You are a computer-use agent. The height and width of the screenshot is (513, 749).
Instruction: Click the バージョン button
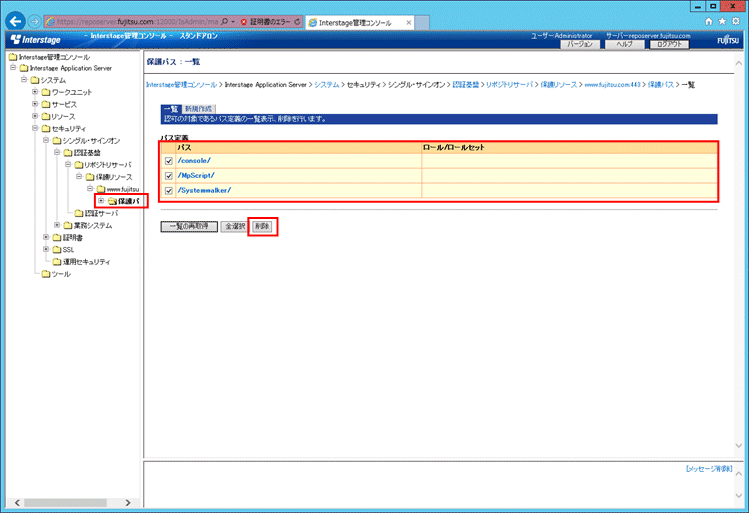coord(579,44)
